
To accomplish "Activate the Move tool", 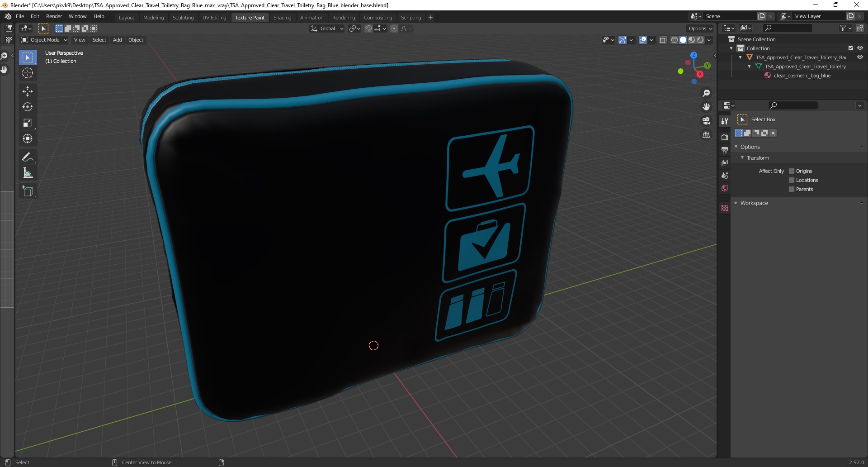I will [28, 91].
